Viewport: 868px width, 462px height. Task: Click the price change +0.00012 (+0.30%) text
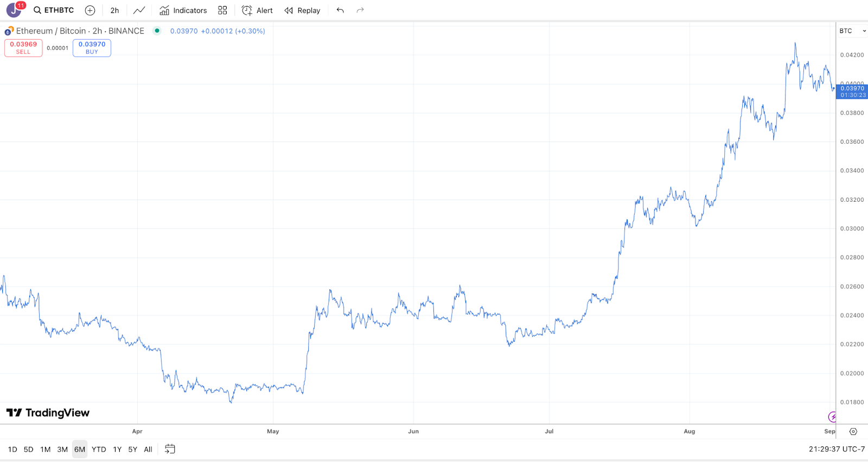click(233, 31)
